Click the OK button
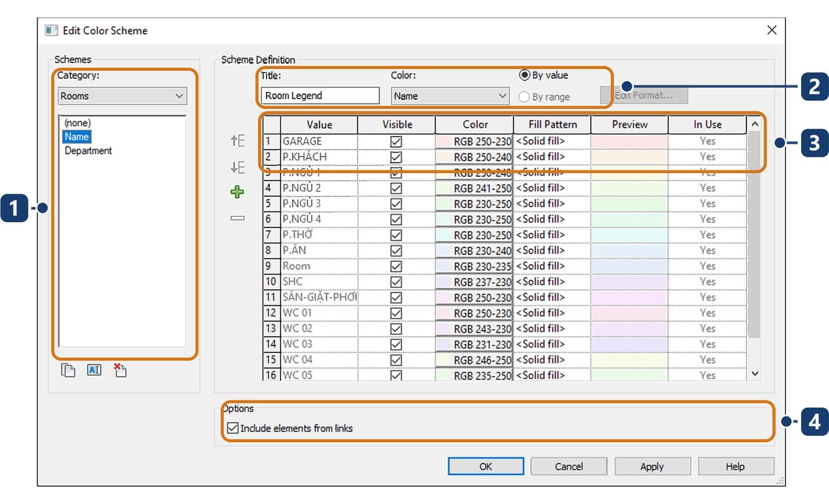The image size is (829, 504). (485, 466)
